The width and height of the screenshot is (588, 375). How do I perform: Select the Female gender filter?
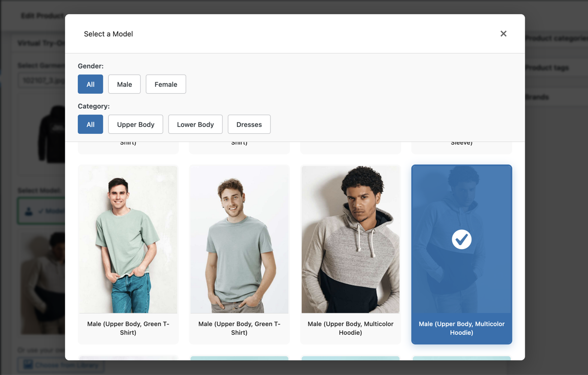(x=166, y=84)
